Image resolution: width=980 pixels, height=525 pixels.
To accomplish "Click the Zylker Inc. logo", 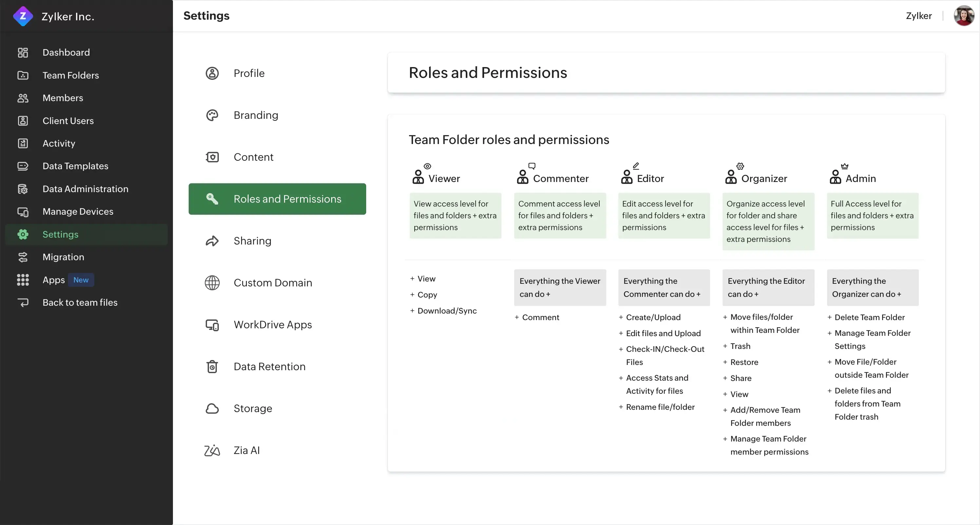I will click(23, 16).
